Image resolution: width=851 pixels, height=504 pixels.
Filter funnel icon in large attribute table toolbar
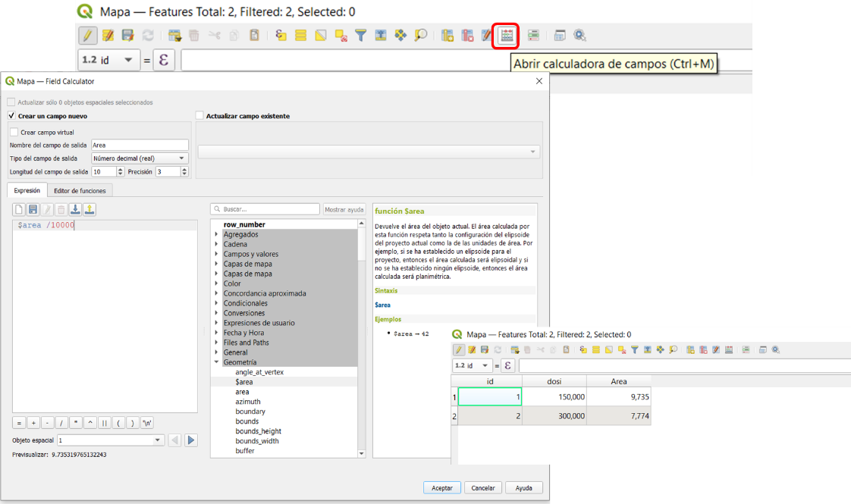[x=360, y=36]
